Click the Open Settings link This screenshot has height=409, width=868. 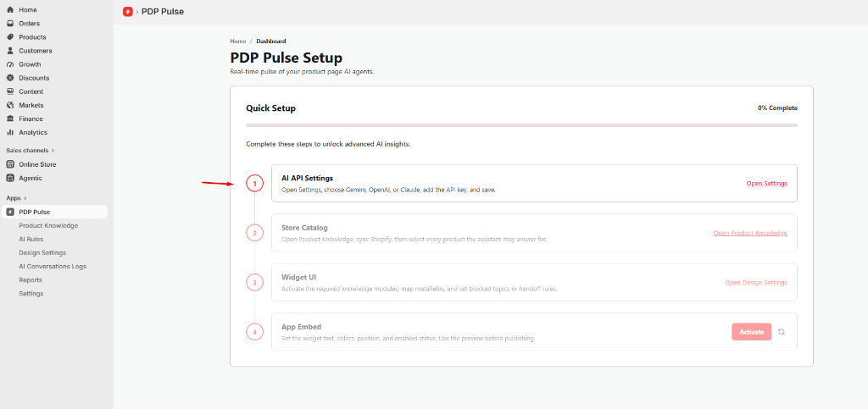766,184
